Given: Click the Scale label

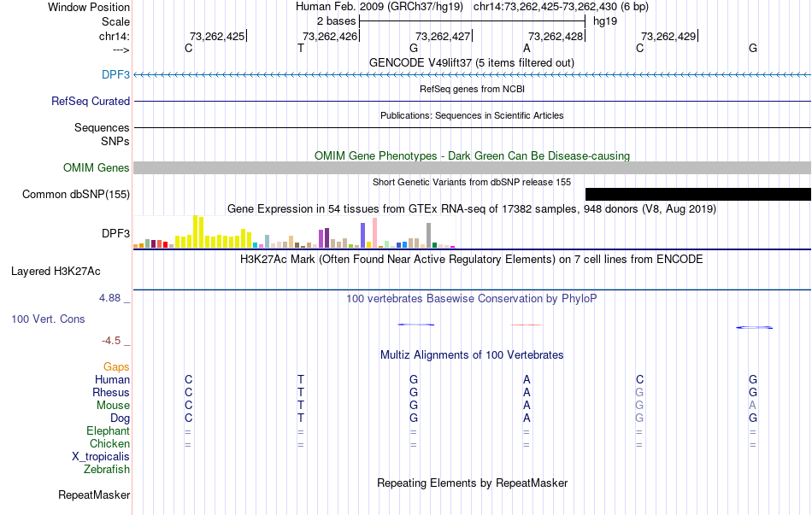Looking at the screenshot, I should coord(116,21).
